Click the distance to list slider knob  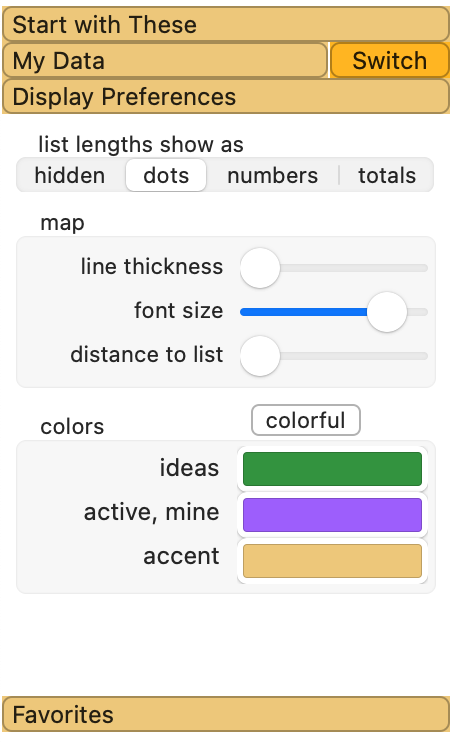click(x=260, y=356)
